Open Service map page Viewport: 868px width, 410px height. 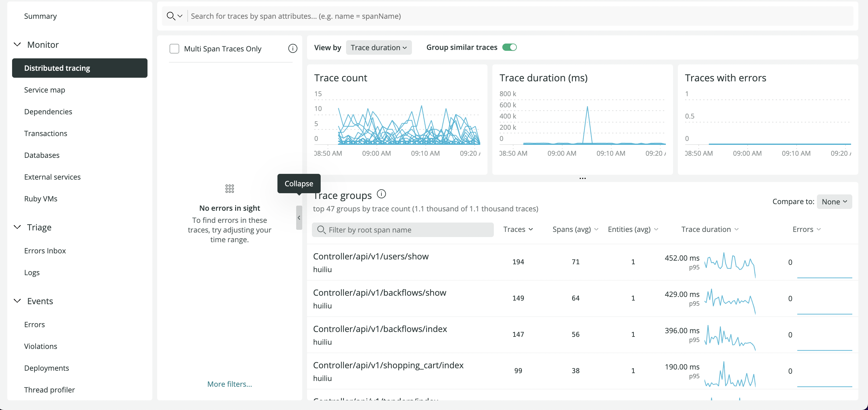point(44,90)
